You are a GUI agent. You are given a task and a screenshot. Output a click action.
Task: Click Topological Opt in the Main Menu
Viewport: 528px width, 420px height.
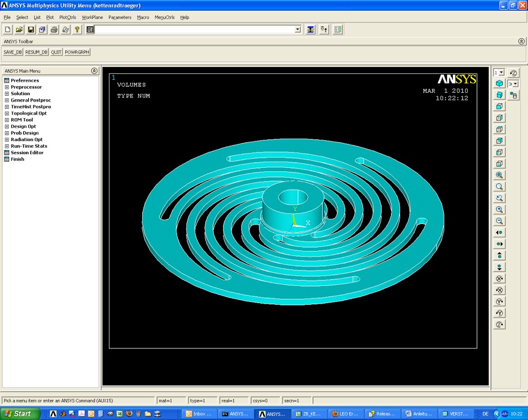click(x=29, y=113)
